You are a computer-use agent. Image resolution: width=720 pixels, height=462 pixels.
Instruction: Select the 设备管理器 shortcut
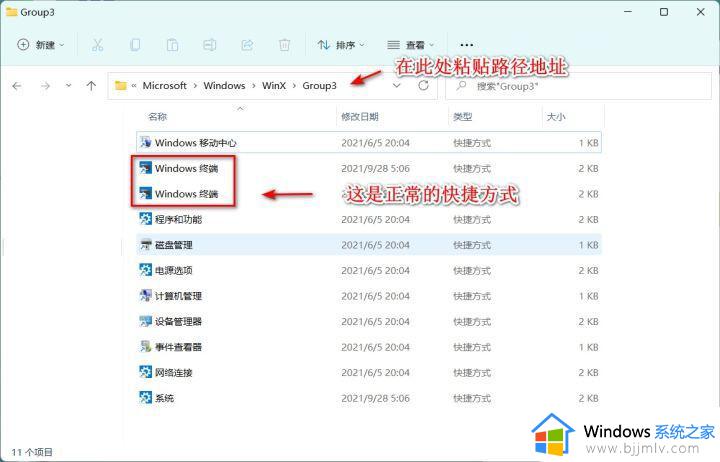pyautogui.click(x=369, y=321)
